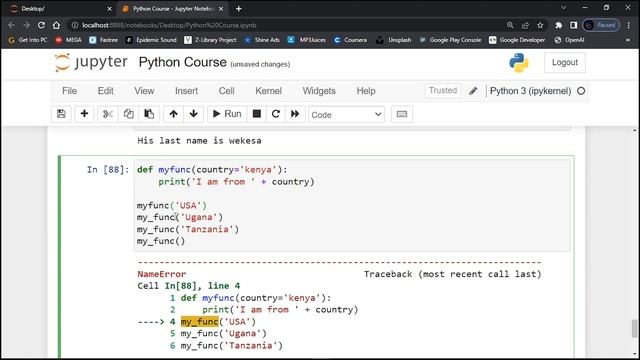
Task: Open the cell type dropdown showing Code
Action: click(347, 115)
